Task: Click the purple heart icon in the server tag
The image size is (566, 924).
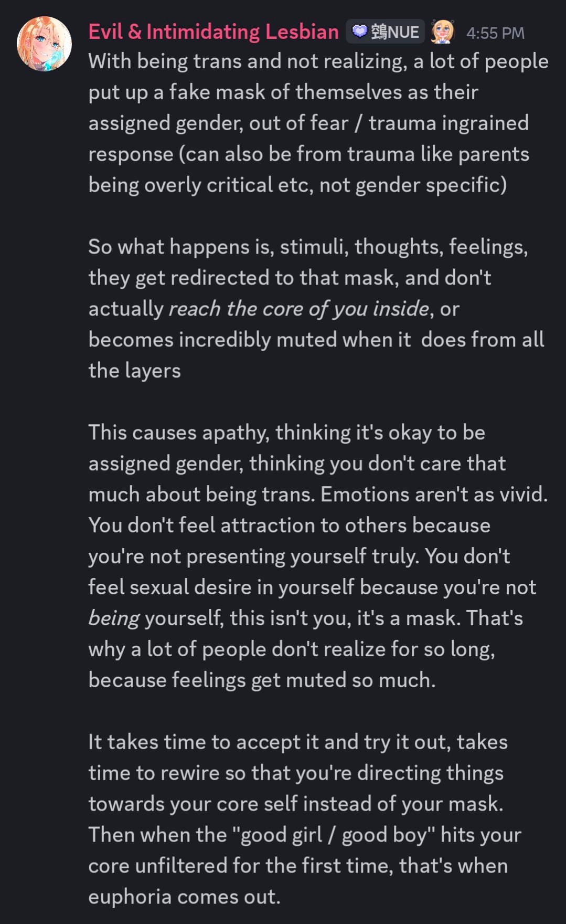Action: pyautogui.click(x=359, y=31)
